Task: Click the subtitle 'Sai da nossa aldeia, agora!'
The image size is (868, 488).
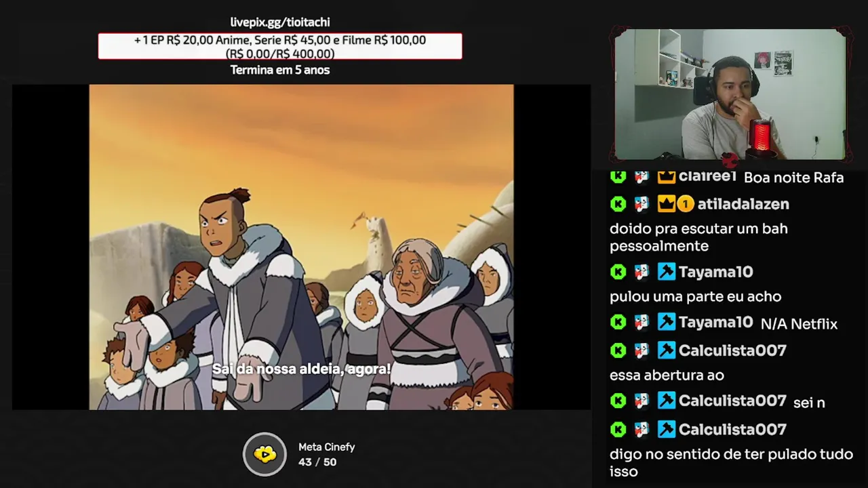Action: [x=301, y=369]
